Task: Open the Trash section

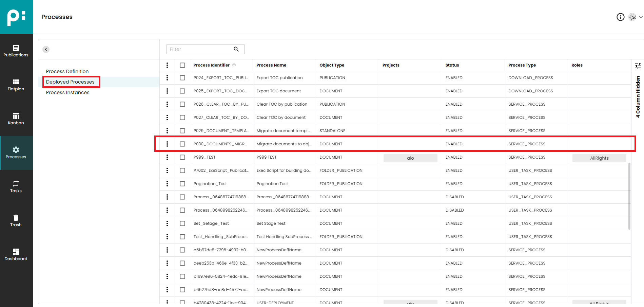Action: coord(16,221)
